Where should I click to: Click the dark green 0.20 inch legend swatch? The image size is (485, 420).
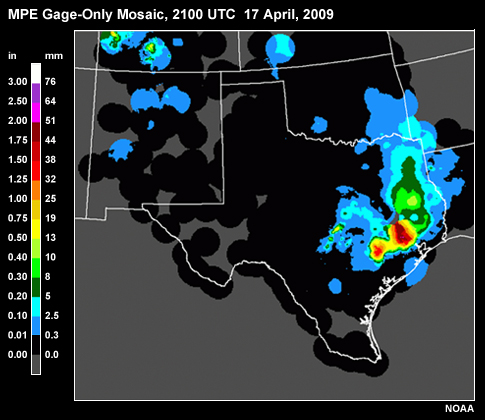click(x=36, y=288)
